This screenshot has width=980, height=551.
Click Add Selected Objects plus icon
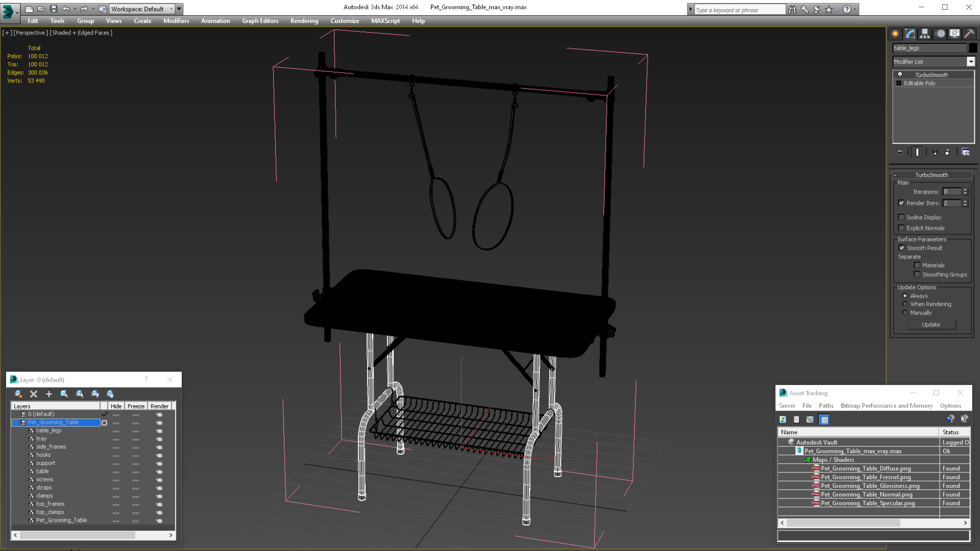[x=49, y=394]
